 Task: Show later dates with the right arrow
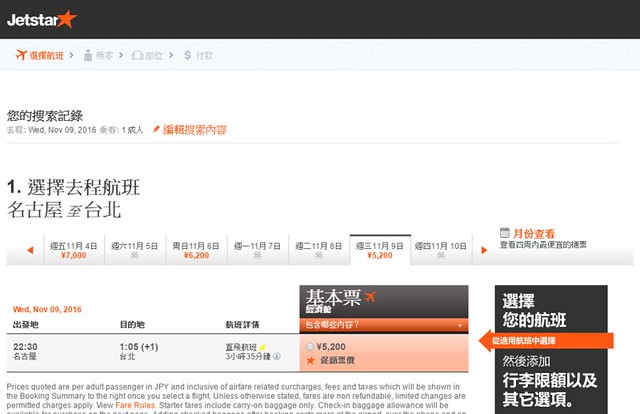tap(484, 250)
